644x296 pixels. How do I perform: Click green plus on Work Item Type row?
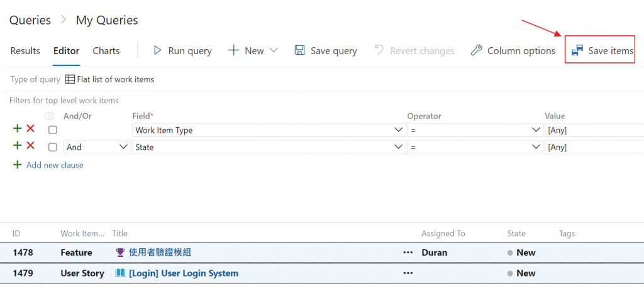pos(17,129)
